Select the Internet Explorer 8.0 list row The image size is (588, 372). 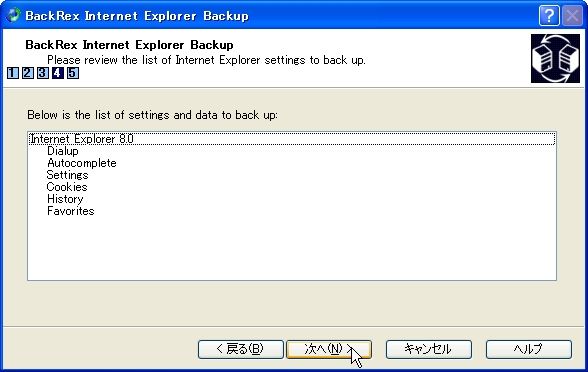click(292, 139)
